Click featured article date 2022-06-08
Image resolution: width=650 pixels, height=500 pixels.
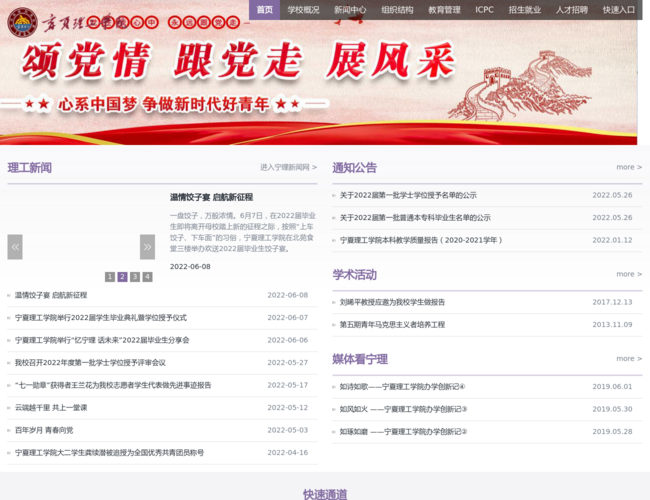tap(190, 267)
